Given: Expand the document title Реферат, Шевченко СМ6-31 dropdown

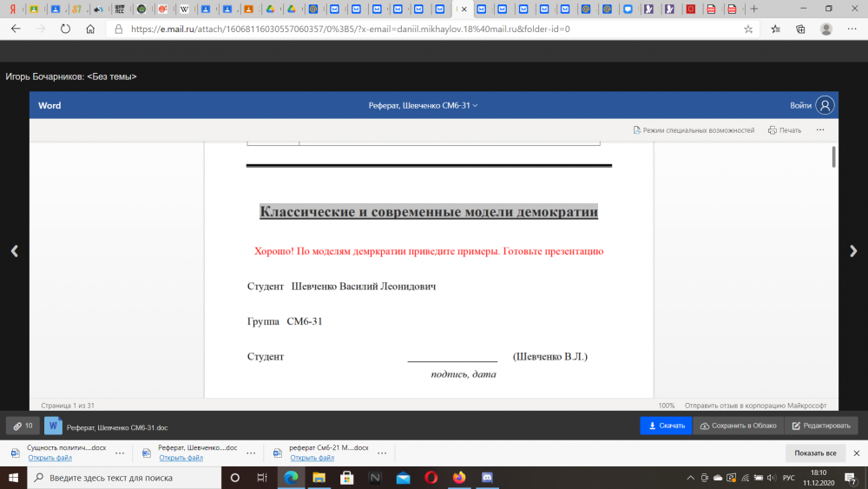Looking at the screenshot, I should 423,105.
